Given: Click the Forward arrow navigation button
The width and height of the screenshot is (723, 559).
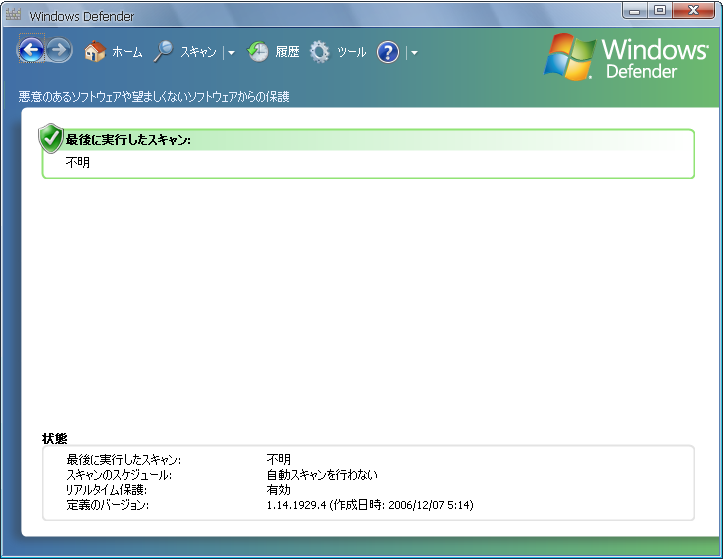Looking at the screenshot, I should click(x=59, y=51).
